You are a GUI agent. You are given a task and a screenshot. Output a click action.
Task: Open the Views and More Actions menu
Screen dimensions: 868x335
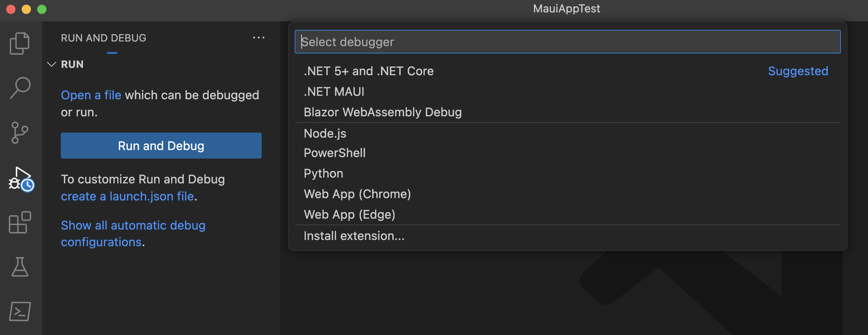click(x=259, y=37)
